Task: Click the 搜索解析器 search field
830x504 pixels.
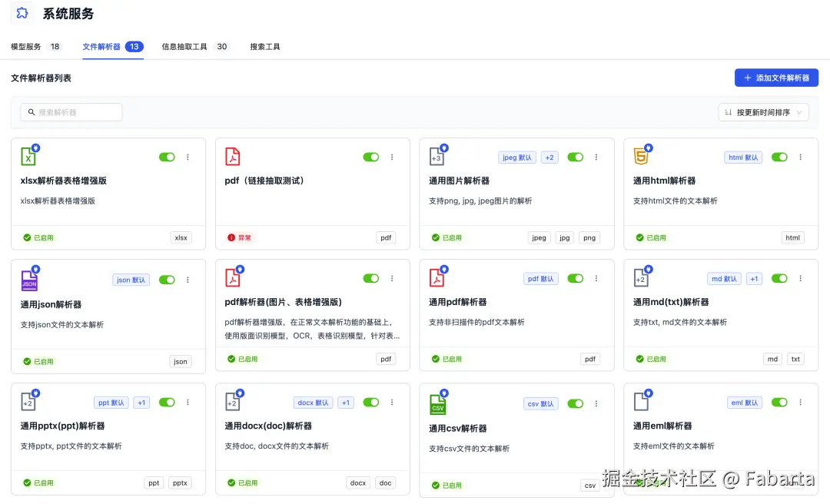Action: (71, 112)
